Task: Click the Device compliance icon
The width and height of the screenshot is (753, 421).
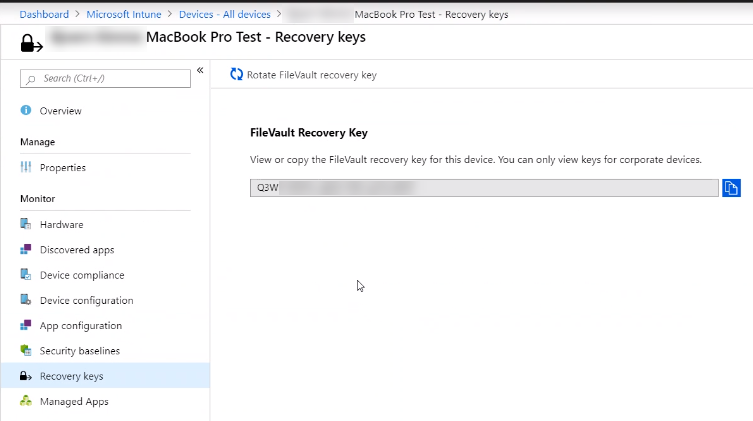Action: (26, 275)
